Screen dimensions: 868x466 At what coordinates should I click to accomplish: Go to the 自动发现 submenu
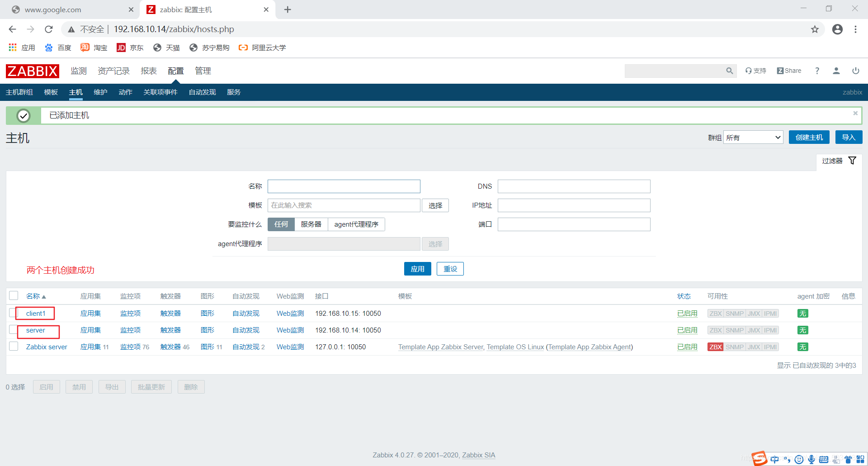[x=202, y=92]
